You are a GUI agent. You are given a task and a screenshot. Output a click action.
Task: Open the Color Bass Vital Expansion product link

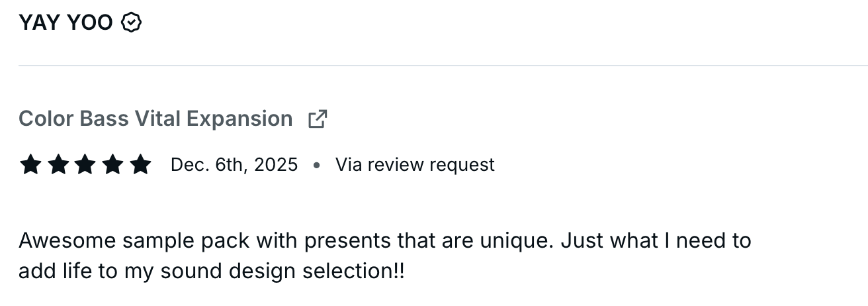tap(155, 119)
